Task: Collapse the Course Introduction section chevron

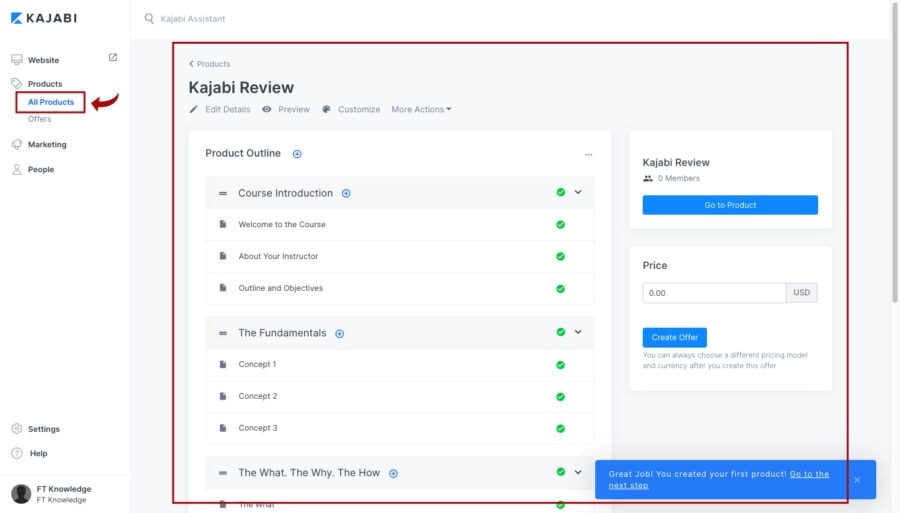Action: (x=578, y=192)
